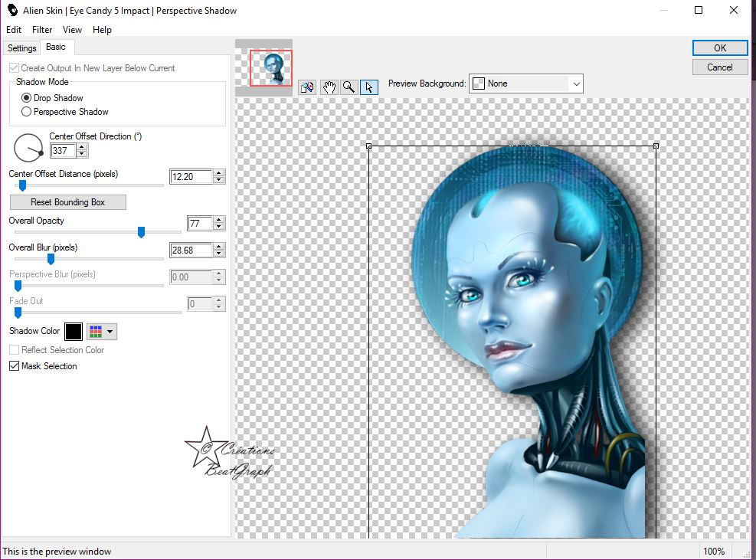756x560 pixels.
Task: Click the Center Offset Direction input field
Action: (64, 150)
